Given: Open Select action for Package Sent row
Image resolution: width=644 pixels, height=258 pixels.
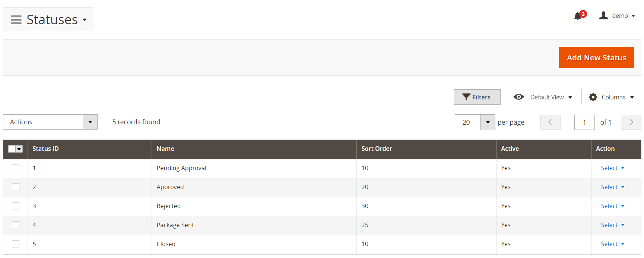Looking at the screenshot, I should click(612, 225).
